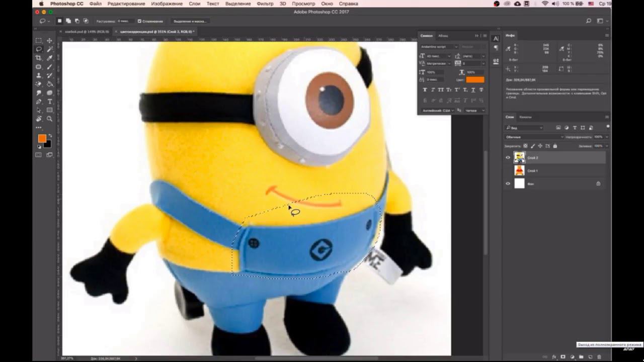Select the Horizontal Type tool
The image size is (644, 362).
[50, 102]
